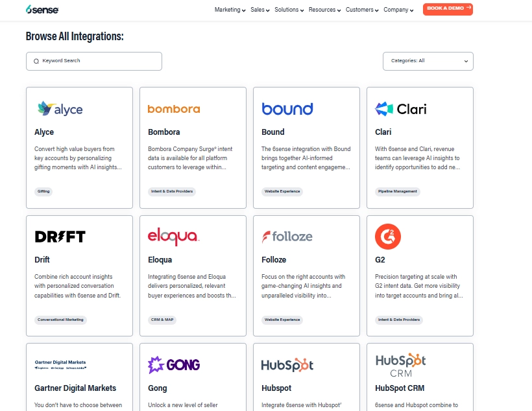Click the Eloqua card description text
Viewport: 532px width, 411px height.
point(192,286)
